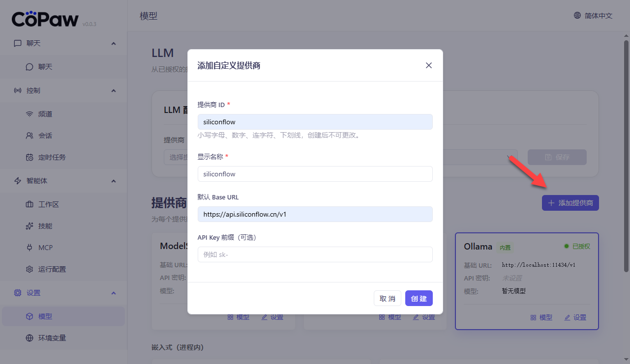This screenshot has height=364, width=630.
Task: Focus the 提供商 ID input field
Action: [x=315, y=122]
